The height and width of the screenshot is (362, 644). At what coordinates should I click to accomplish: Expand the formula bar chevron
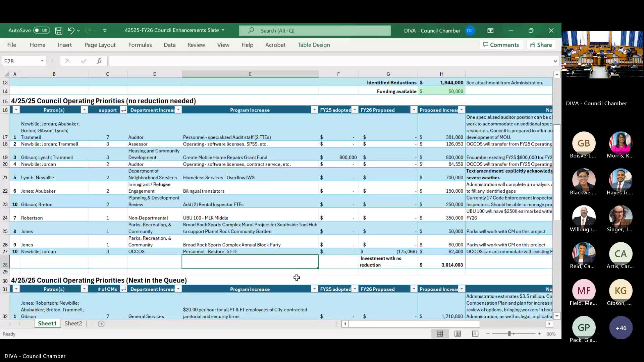click(555, 61)
